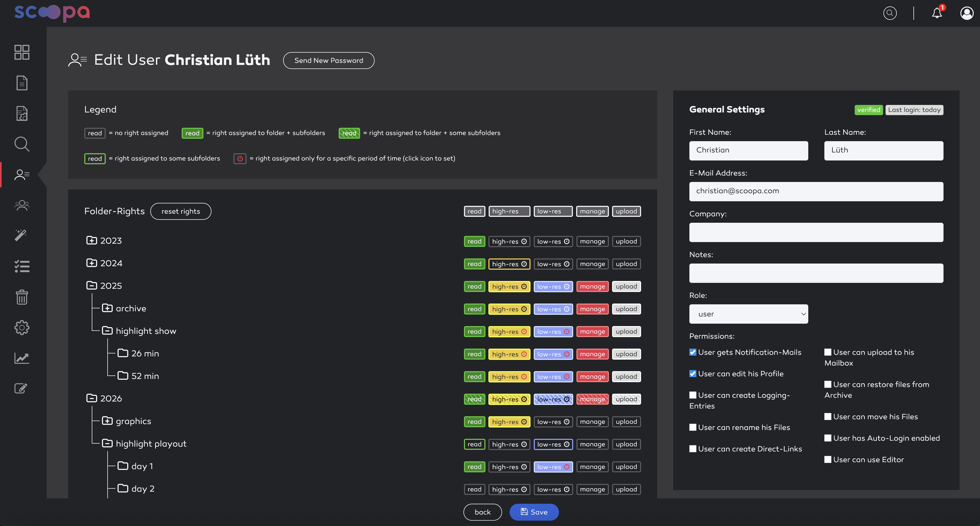
Task: Open the media file icon in sidebar
Action: coord(22,113)
